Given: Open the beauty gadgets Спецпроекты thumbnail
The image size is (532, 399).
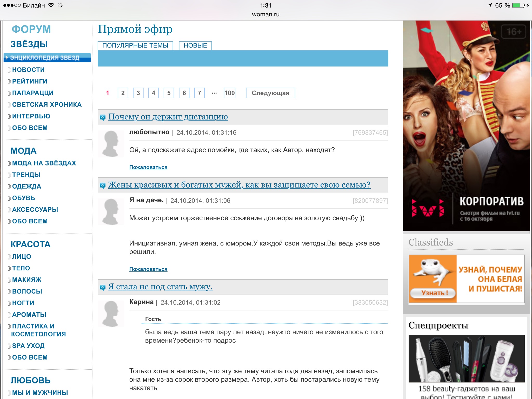Looking at the screenshot, I should 466,358.
